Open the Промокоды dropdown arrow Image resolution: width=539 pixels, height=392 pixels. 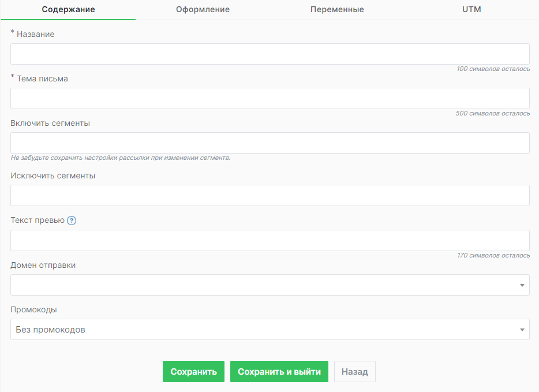coord(522,330)
